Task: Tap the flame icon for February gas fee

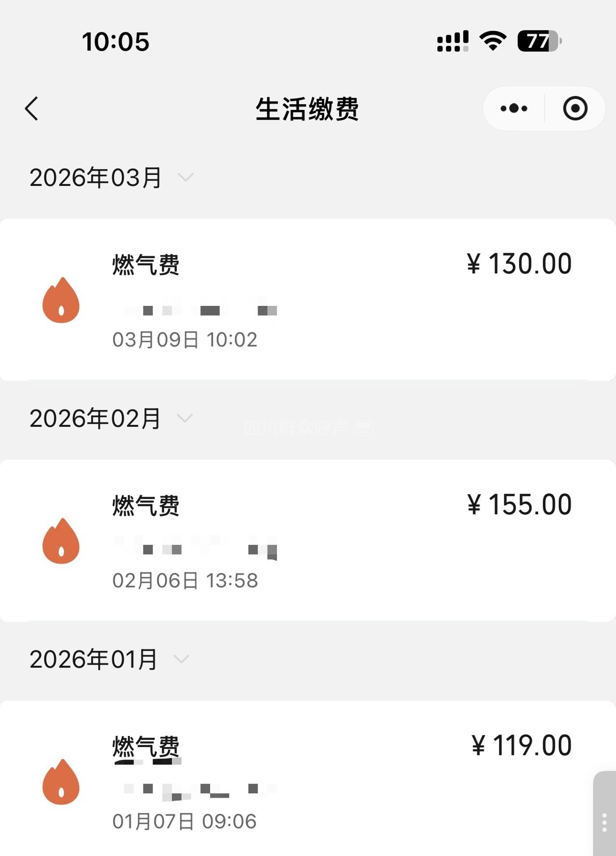Action: (61, 541)
